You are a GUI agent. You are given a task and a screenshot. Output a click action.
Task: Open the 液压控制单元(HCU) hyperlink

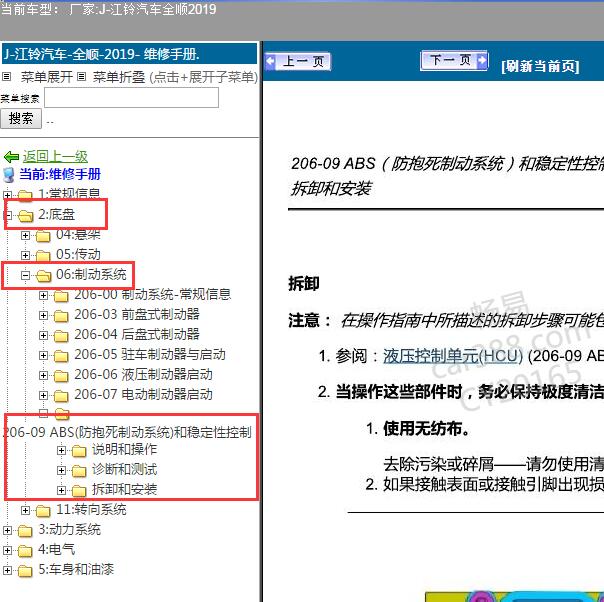[x=453, y=356]
